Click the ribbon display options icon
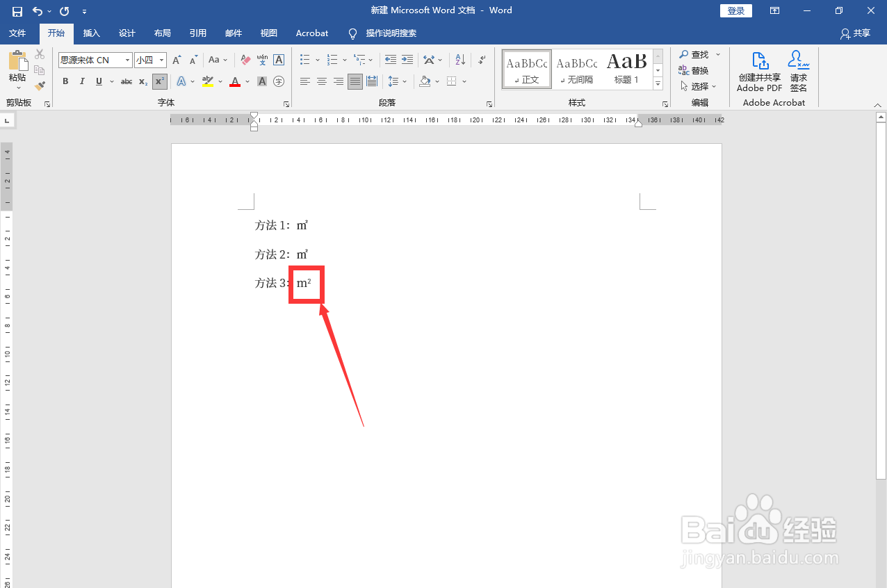 click(x=774, y=10)
